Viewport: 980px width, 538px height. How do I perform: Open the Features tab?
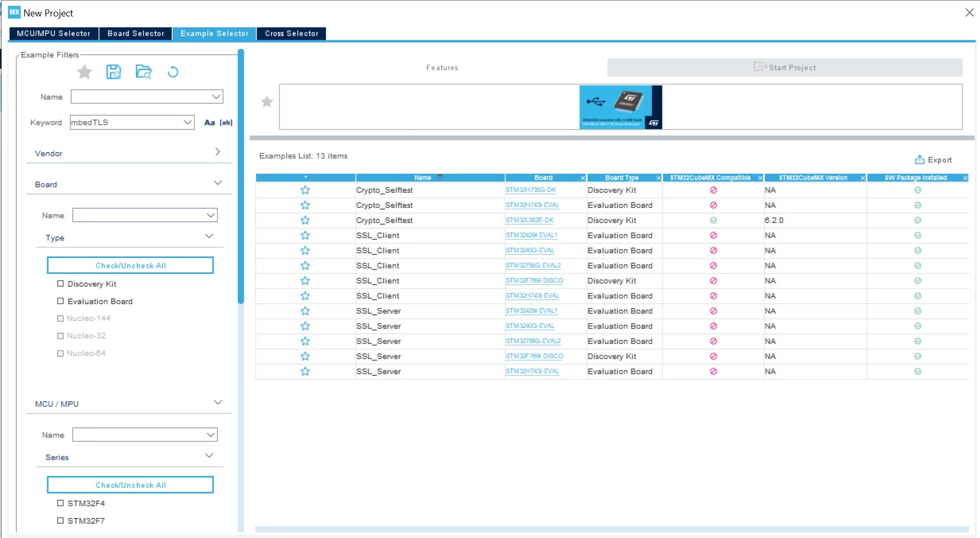coord(442,68)
